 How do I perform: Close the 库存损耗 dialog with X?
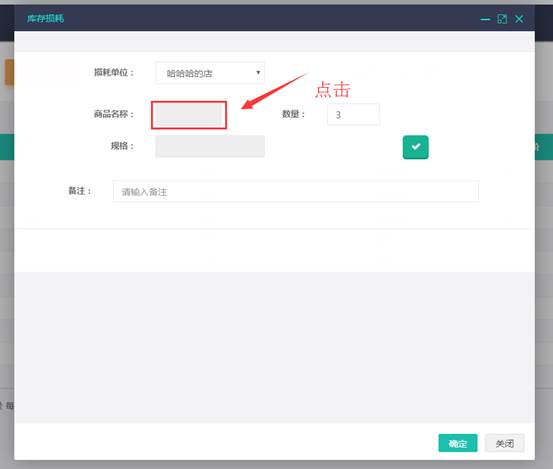click(519, 19)
